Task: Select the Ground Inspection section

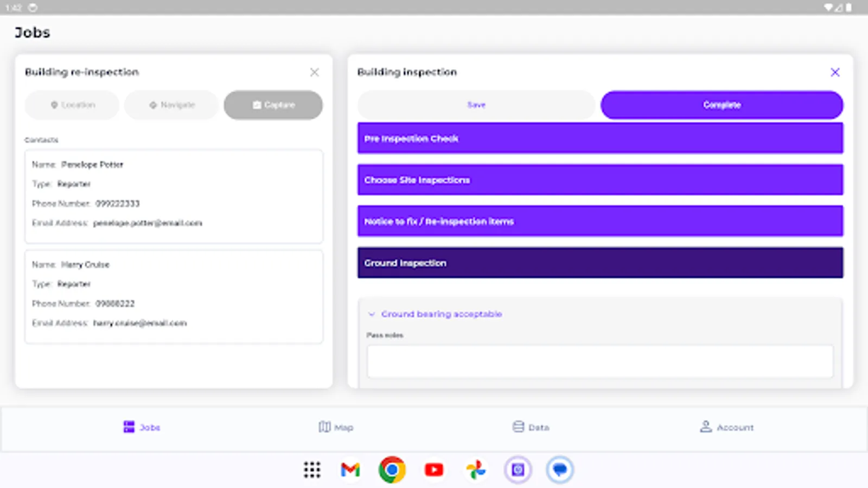Action: click(x=600, y=262)
